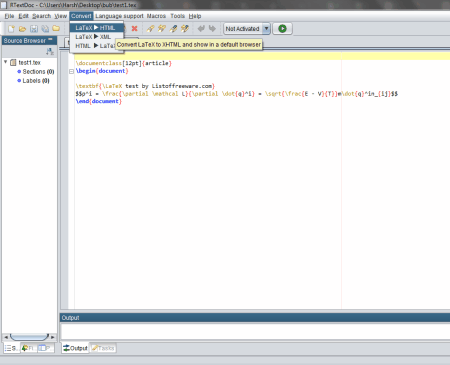This screenshot has height=365, width=450.
Task: Click the Undo arrow icon
Action: 201,29
